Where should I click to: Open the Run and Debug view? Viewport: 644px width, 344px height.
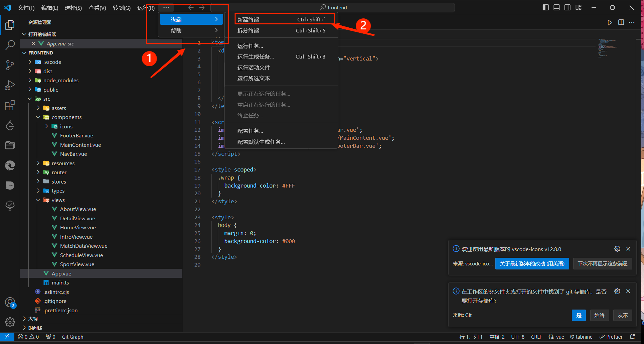pyautogui.click(x=10, y=85)
